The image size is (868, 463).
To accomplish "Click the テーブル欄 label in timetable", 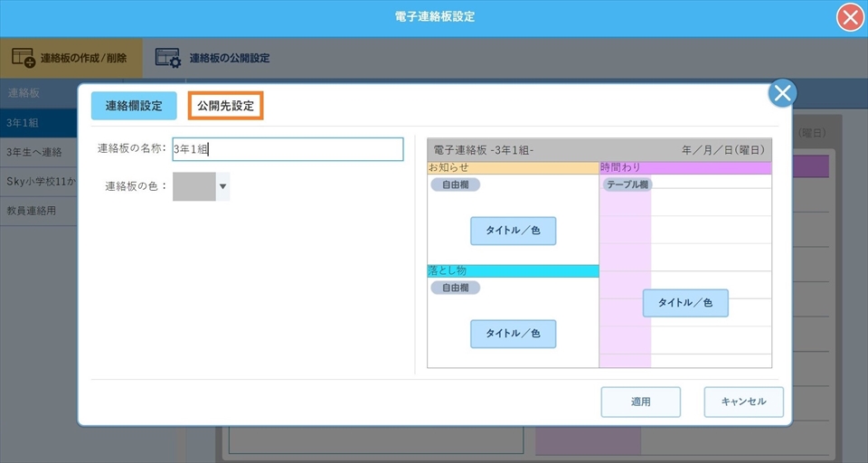I will point(627,184).
